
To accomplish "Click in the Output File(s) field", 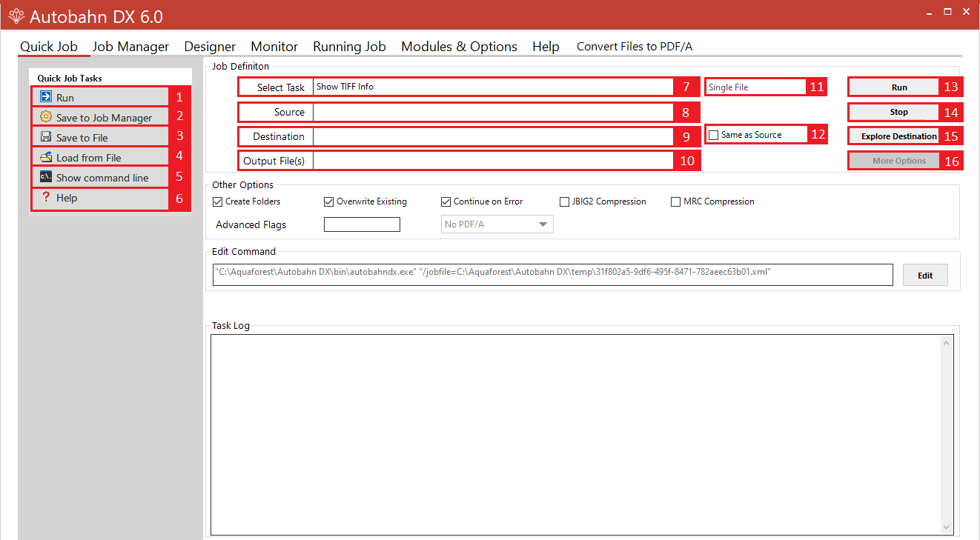I will pyautogui.click(x=493, y=161).
